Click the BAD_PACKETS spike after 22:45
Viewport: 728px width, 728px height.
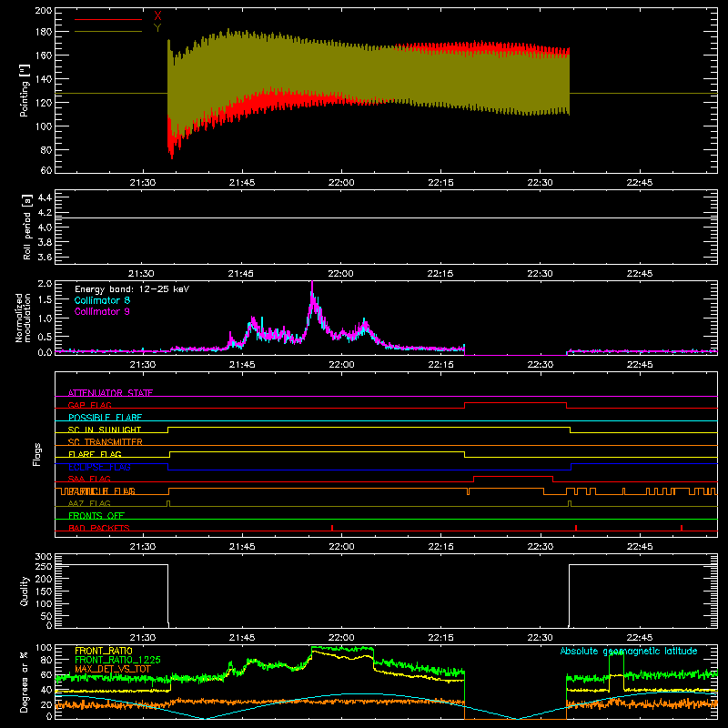682,528
